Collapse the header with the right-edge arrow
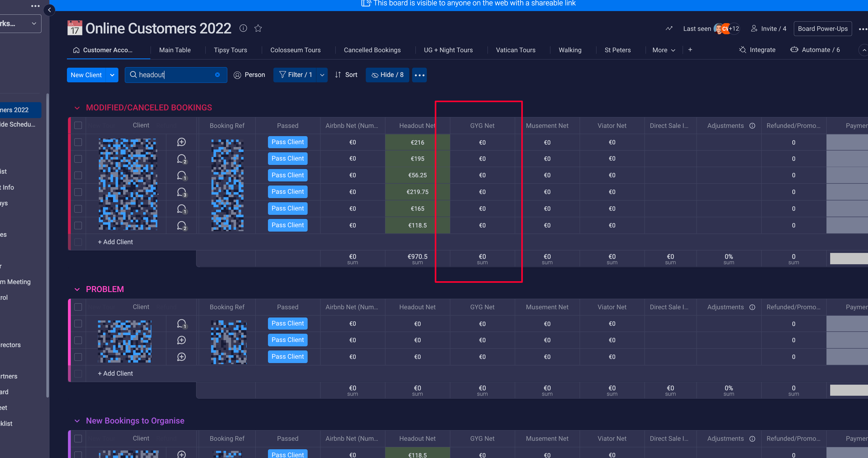The width and height of the screenshot is (868, 458). click(x=864, y=50)
